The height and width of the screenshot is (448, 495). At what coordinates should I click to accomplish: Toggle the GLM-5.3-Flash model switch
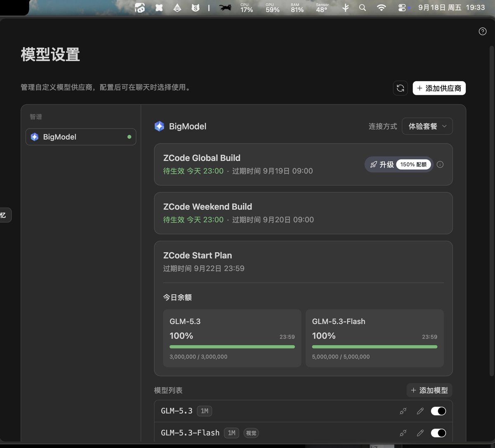(x=438, y=433)
